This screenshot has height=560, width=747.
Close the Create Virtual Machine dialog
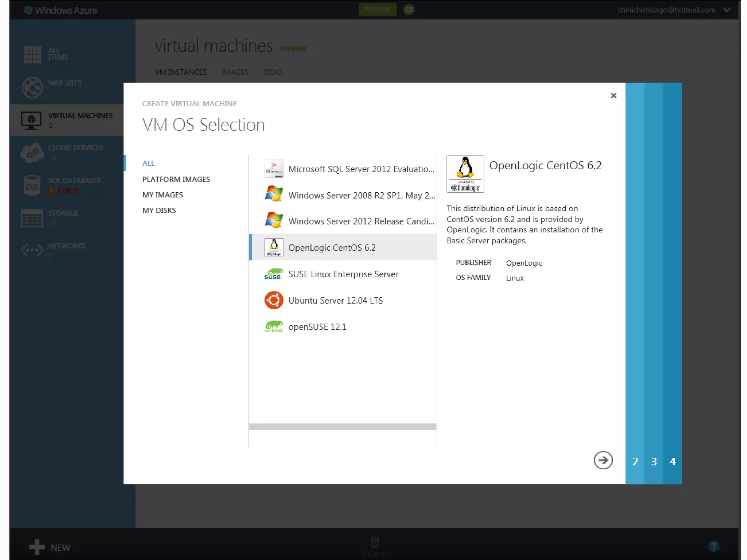tap(614, 96)
